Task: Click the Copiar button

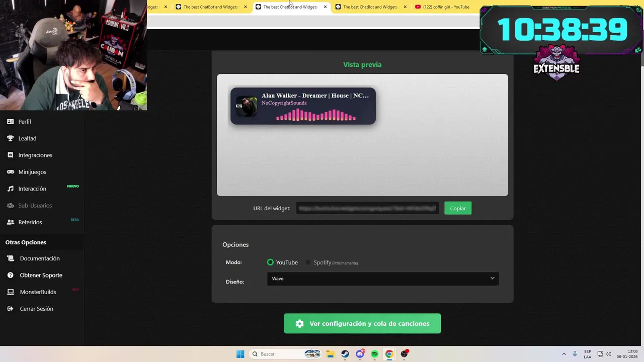Action: coord(458,208)
